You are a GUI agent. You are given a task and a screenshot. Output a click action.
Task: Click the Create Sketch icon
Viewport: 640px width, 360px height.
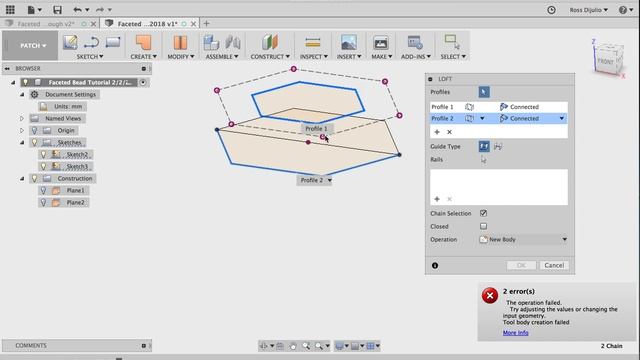click(70, 42)
